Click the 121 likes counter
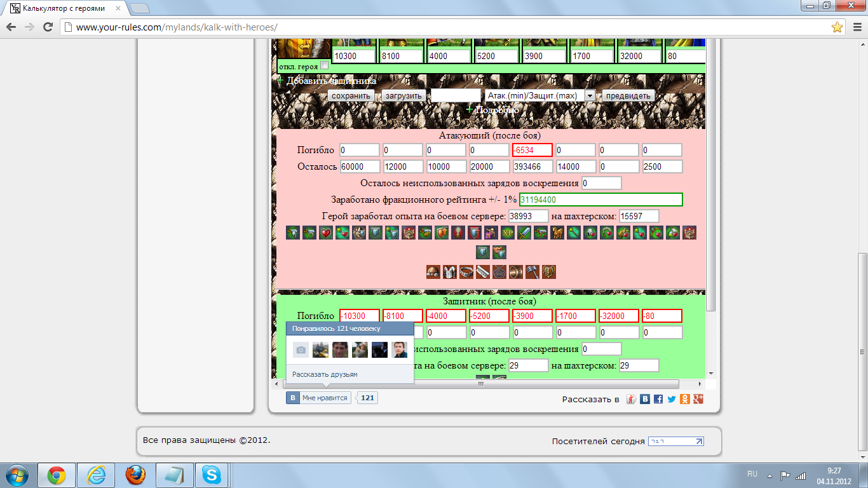This screenshot has width=868, height=488. tap(368, 398)
